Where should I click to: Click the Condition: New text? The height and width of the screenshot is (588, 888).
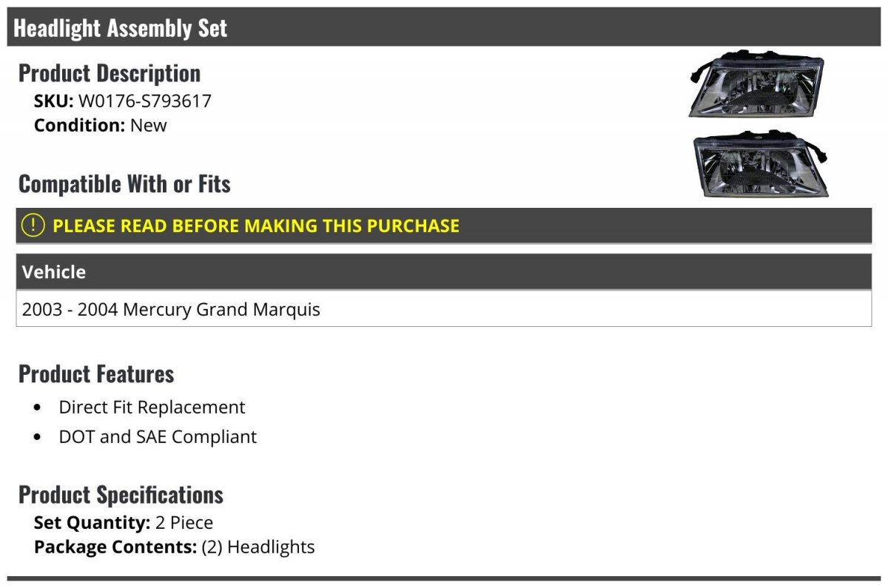(101, 125)
